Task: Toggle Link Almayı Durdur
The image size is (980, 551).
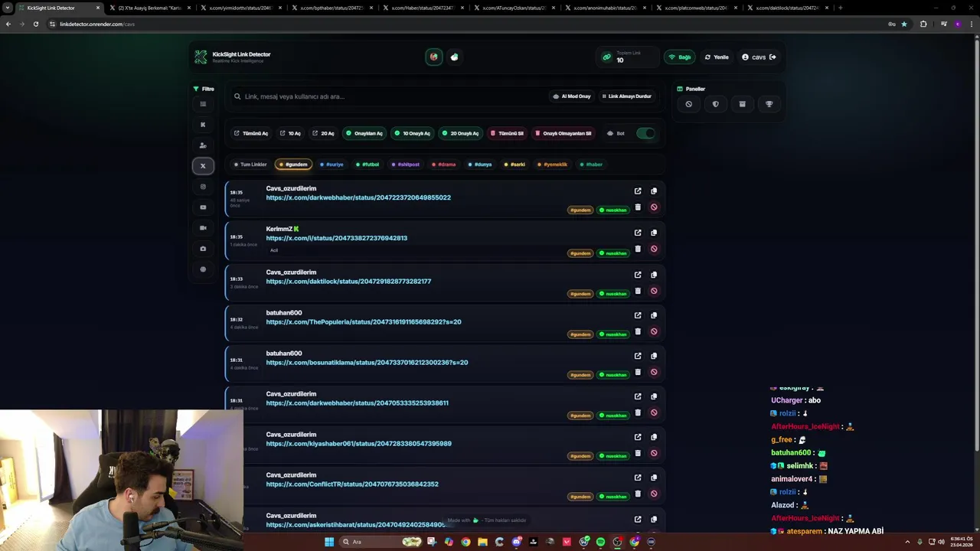Action: pyautogui.click(x=626, y=96)
